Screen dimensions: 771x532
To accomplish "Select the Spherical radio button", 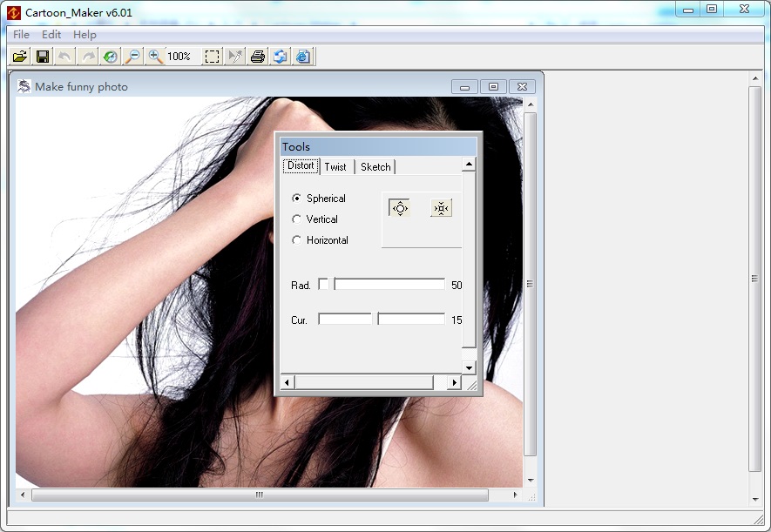I will [x=296, y=198].
